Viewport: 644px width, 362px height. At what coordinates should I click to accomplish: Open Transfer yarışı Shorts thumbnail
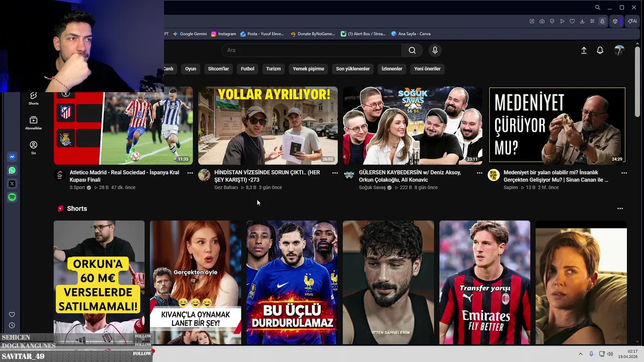tap(485, 283)
